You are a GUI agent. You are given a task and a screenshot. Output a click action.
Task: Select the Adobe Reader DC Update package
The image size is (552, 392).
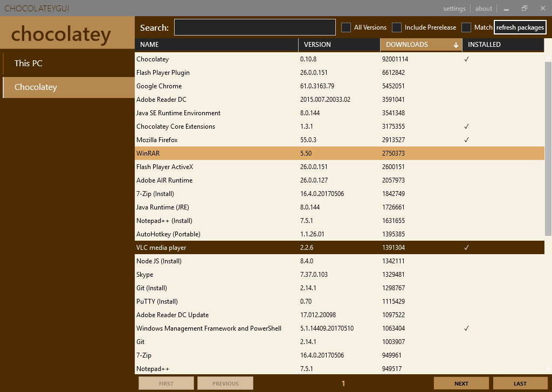point(340,315)
